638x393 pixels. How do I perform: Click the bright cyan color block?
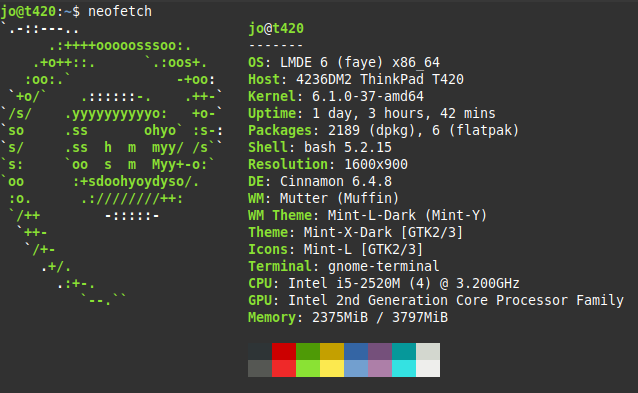pyautogui.click(x=404, y=369)
